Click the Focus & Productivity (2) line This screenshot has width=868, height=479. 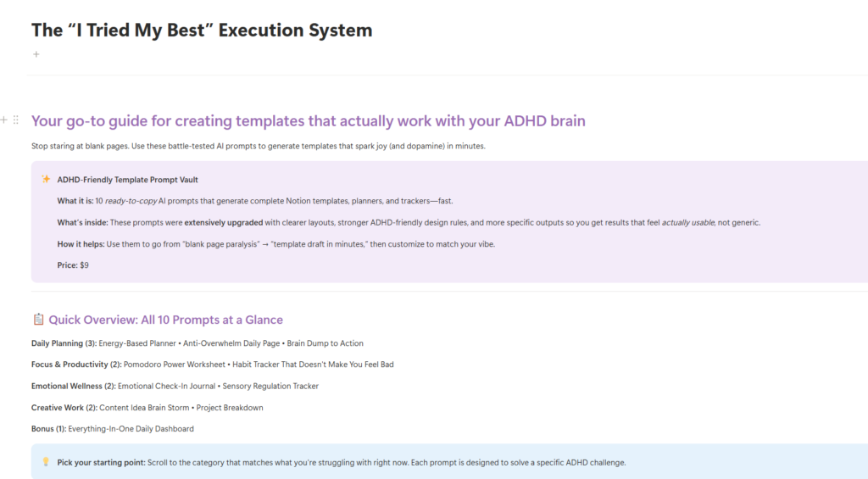point(212,365)
